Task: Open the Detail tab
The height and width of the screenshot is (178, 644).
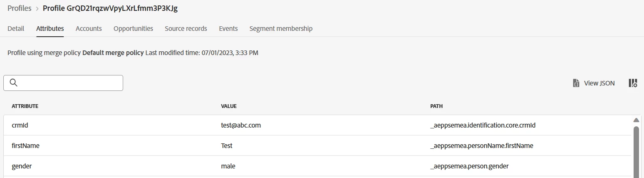Action: point(16,28)
